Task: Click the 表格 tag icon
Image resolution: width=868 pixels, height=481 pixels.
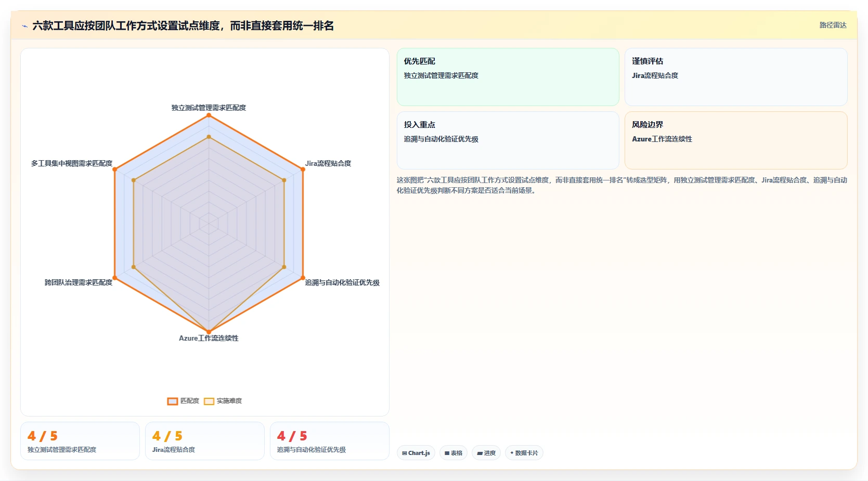Action: (447, 453)
